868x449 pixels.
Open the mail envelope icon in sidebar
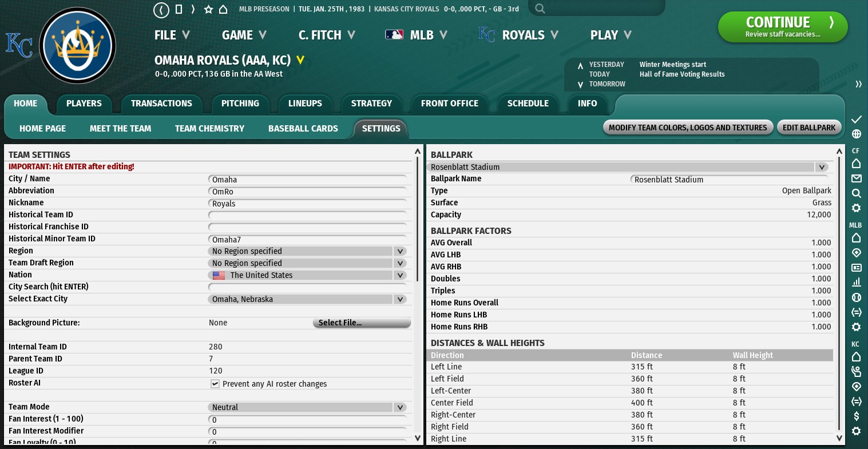856,178
